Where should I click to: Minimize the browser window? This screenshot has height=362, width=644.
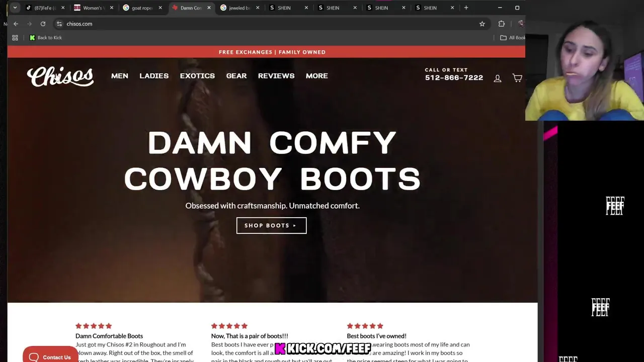click(500, 8)
